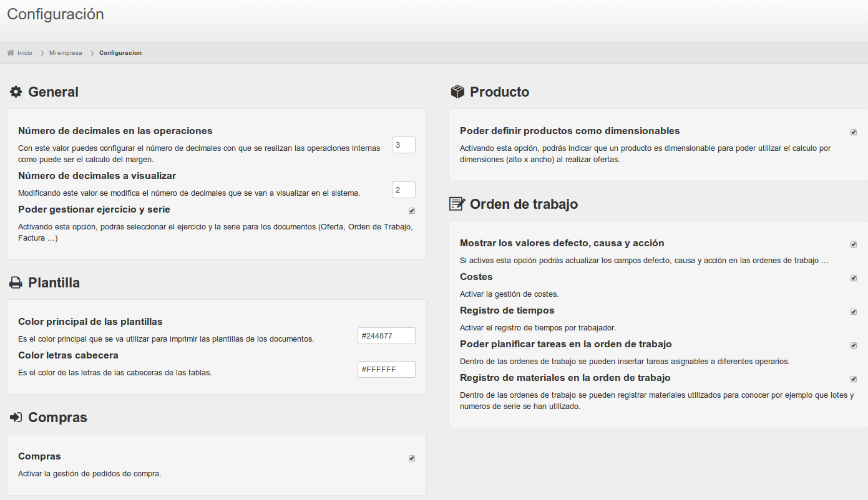The height and width of the screenshot is (500, 868).
Task: Click the #FFFFFF color letras cabecera field
Action: [x=386, y=369]
